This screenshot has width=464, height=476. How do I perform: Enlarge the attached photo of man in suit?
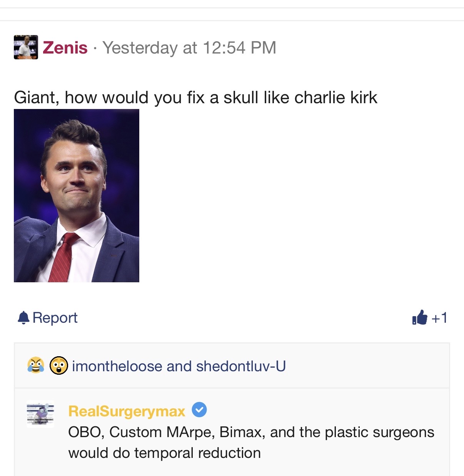click(77, 196)
